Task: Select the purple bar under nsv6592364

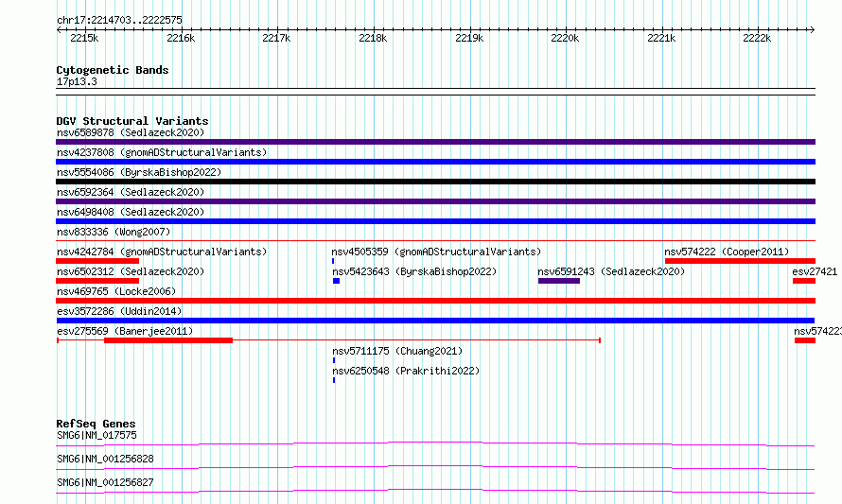Action: (435, 201)
